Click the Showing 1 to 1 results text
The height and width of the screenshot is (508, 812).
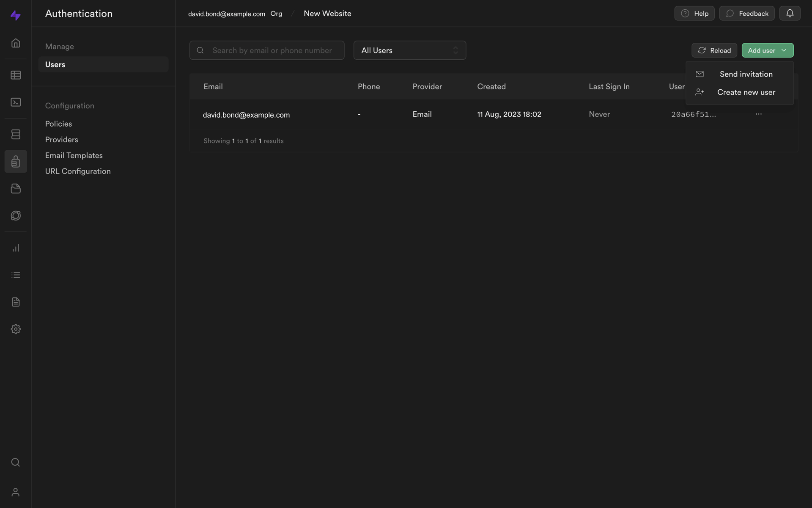pyautogui.click(x=244, y=141)
